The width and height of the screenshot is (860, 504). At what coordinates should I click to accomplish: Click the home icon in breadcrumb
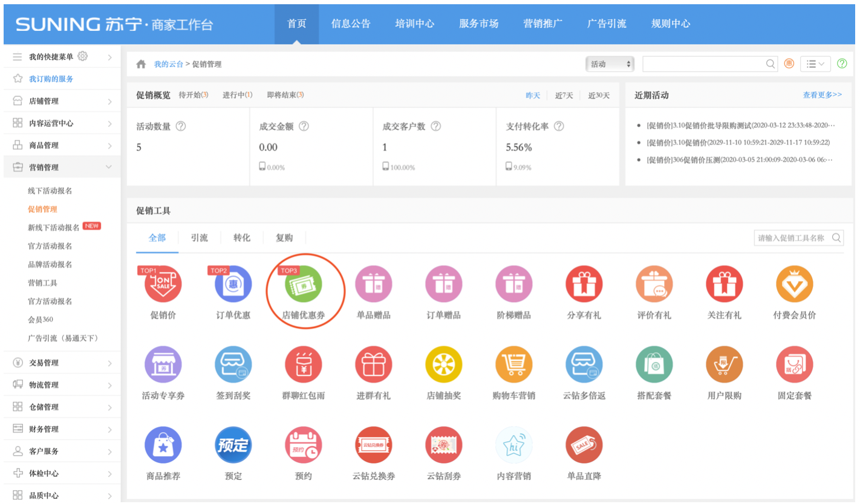coord(141,64)
